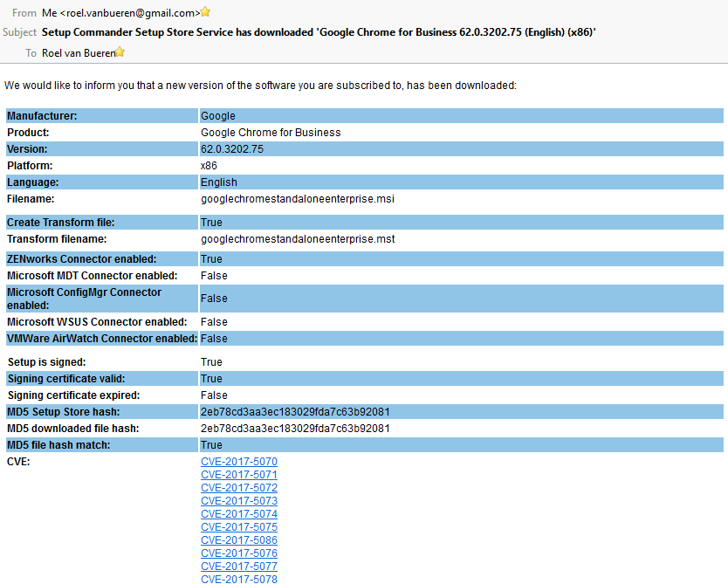Click the platform value x86
This screenshot has height=584, width=728.
click(x=209, y=166)
